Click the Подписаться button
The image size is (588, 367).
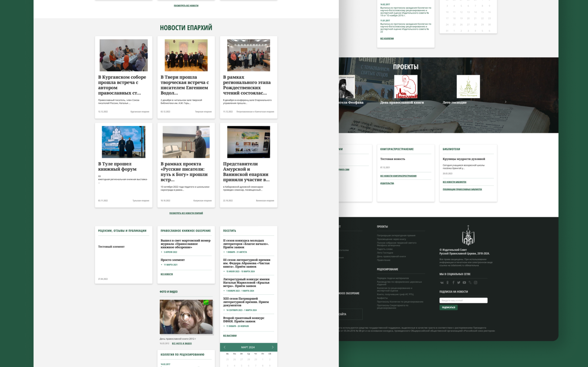(x=448, y=307)
